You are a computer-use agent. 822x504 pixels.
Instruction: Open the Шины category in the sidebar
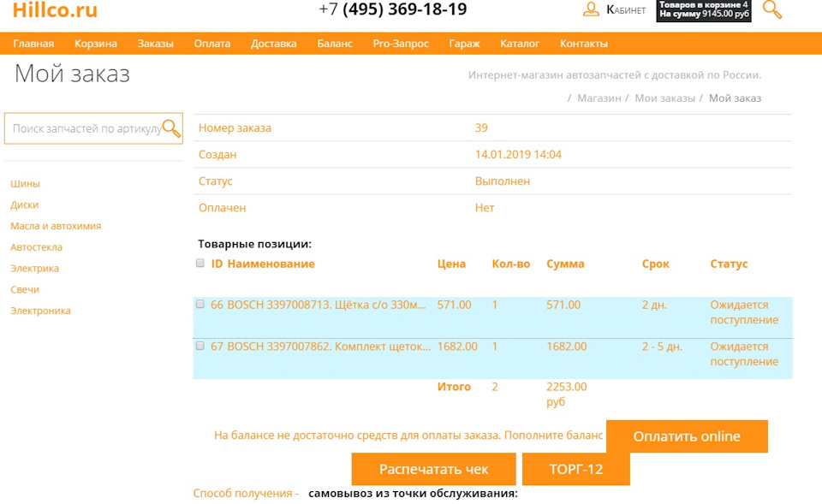coord(23,183)
